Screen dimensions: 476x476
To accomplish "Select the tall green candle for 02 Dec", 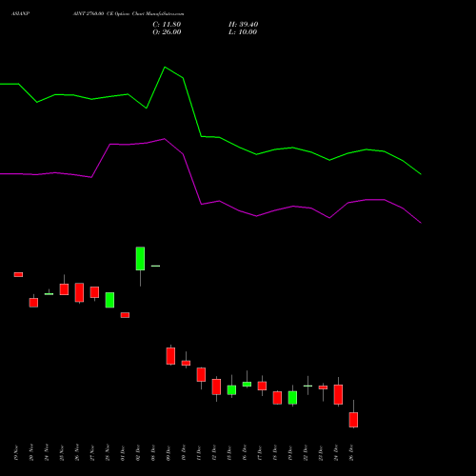I will [x=140, y=259].
